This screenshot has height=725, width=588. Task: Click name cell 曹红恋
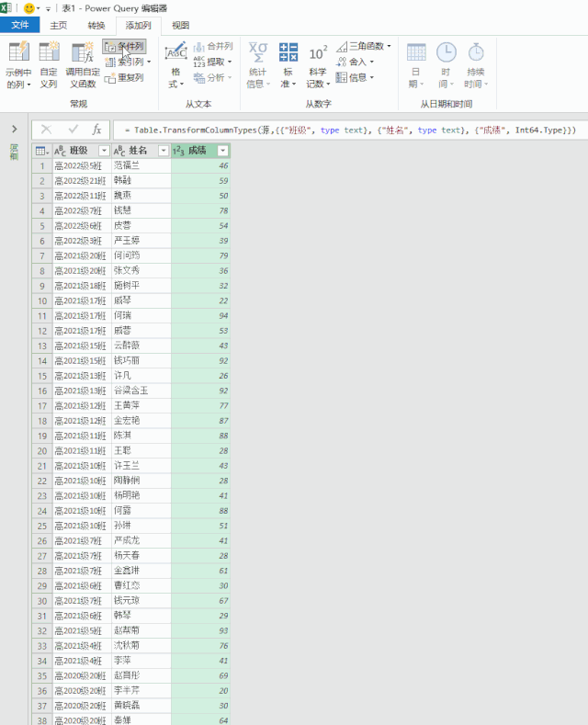(x=141, y=585)
